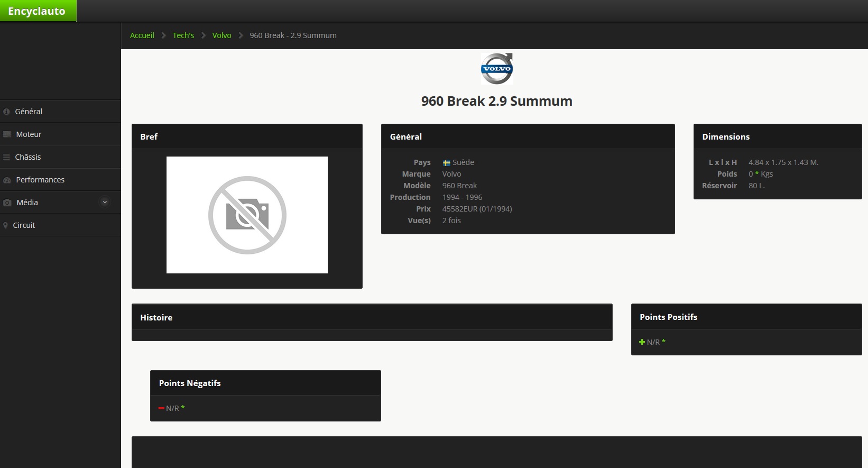Click the '1994 - 1996' production value
Viewport: 868px width, 468px height.
tap(462, 197)
